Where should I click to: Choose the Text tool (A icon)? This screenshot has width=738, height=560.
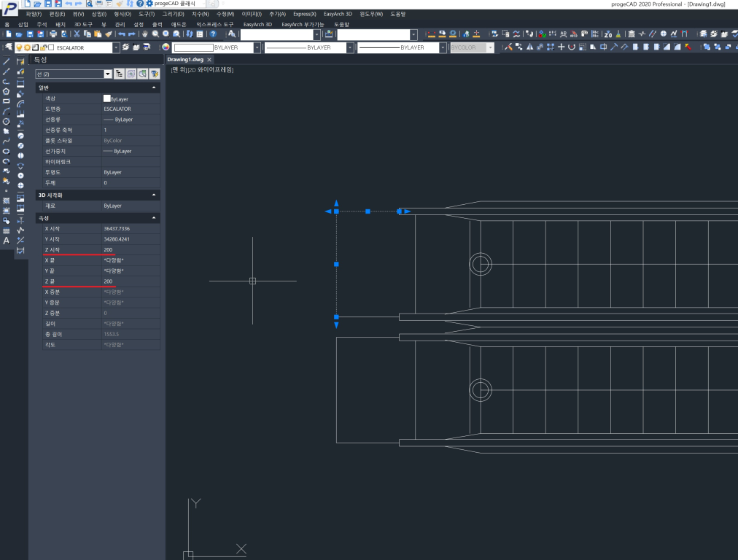click(x=7, y=240)
